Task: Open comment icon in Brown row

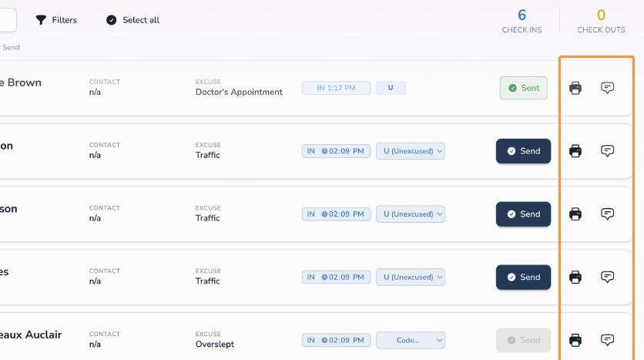Action: coord(607,88)
